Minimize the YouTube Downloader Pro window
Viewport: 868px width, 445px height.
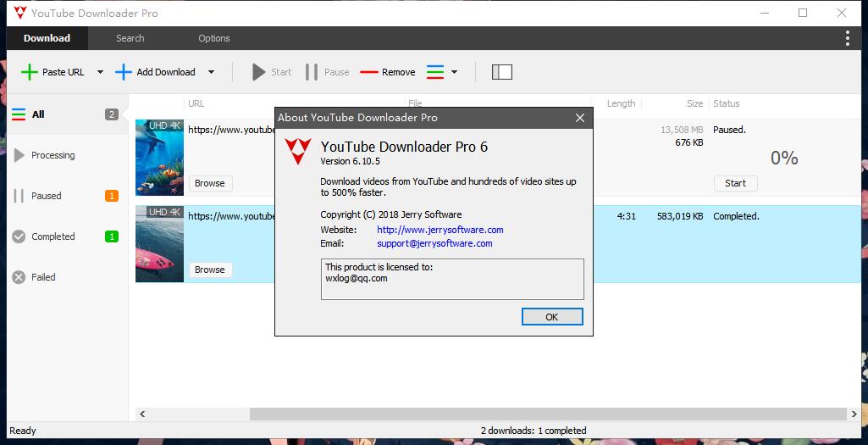765,13
